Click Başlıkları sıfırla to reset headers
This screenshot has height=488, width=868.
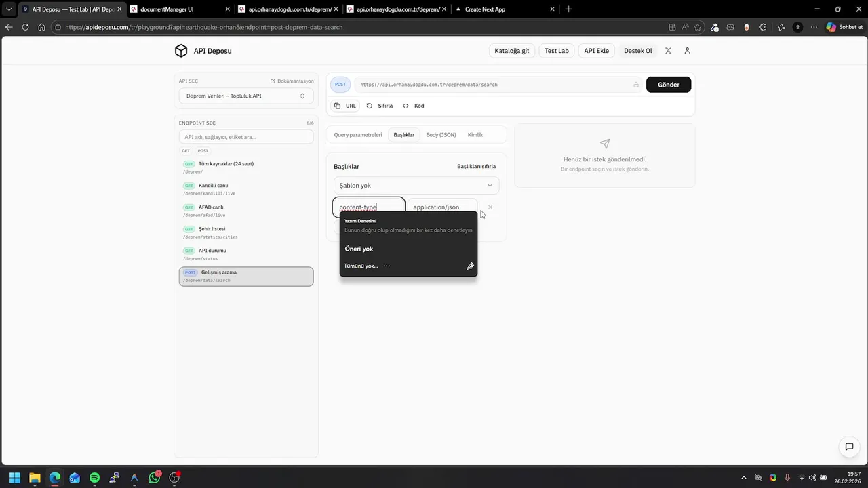click(x=476, y=166)
